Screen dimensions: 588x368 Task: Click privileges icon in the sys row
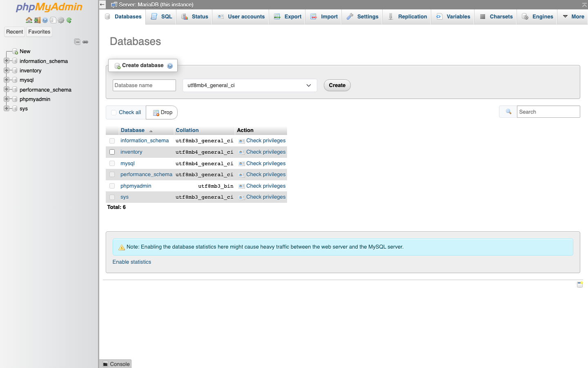[242, 197]
